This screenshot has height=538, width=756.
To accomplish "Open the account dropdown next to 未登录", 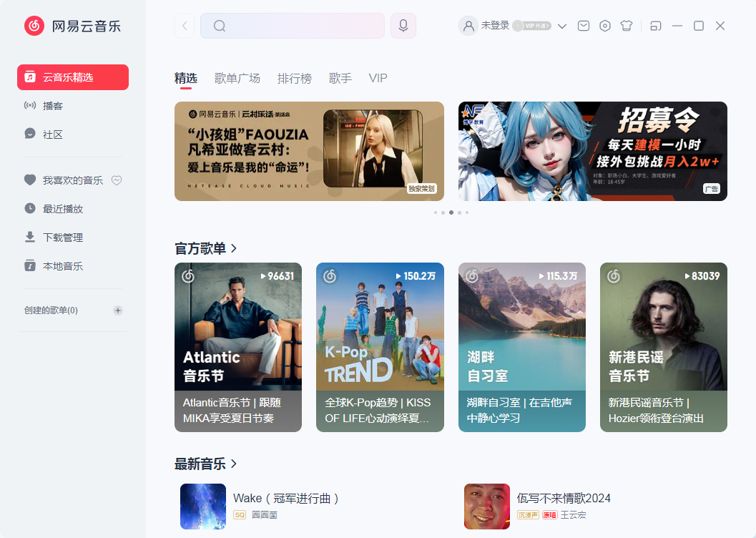I will [562, 25].
